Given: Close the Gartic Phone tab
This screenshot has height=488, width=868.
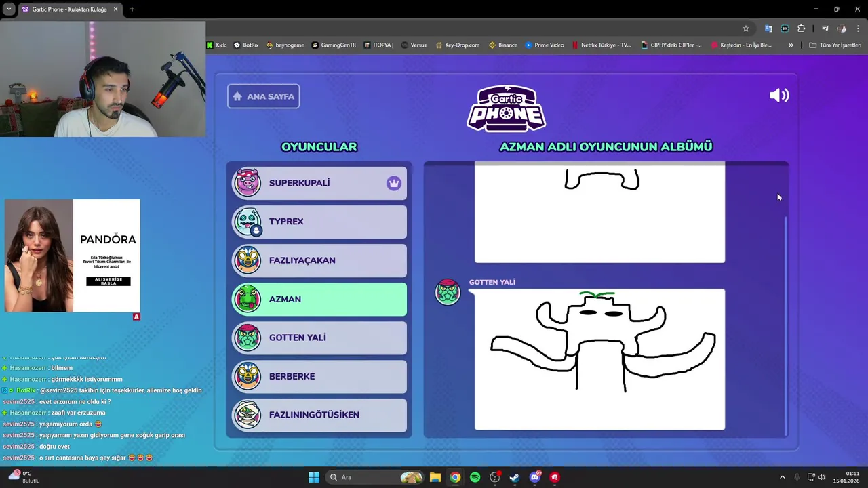Looking at the screenshot, I should pyautogui.click(x=115, y=9).
